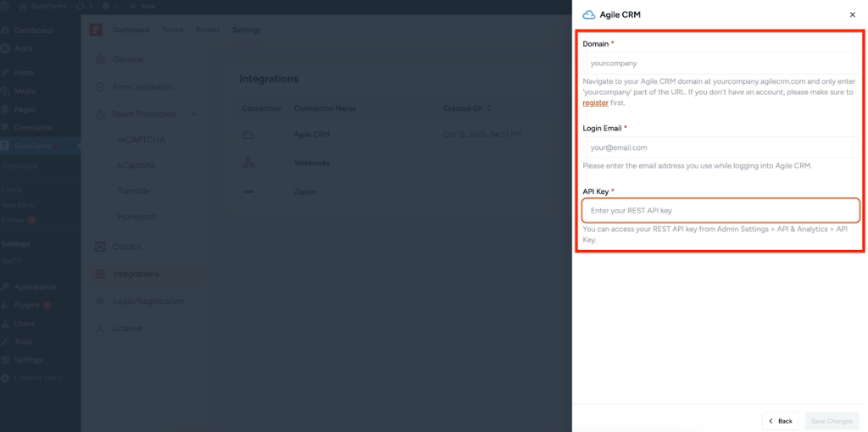Open Login/Registration settings
The height and width of the screenshot is (432, 868).
[147, 302]
